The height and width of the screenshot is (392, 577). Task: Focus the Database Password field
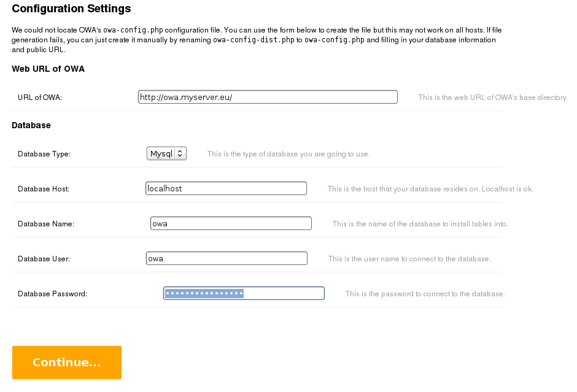(244, 293)
